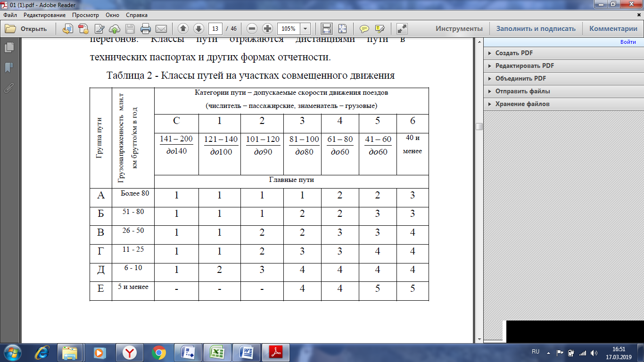
Task: Click the edit/sign document toolbar icon
Action: [x=99, y=29]
